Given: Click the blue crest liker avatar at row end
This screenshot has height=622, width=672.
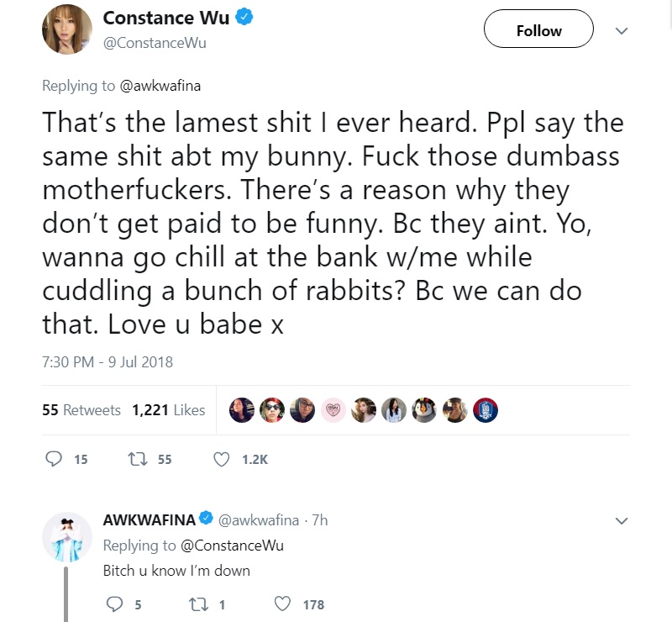Looking at the screenshot, I should [x=486, y=410].
